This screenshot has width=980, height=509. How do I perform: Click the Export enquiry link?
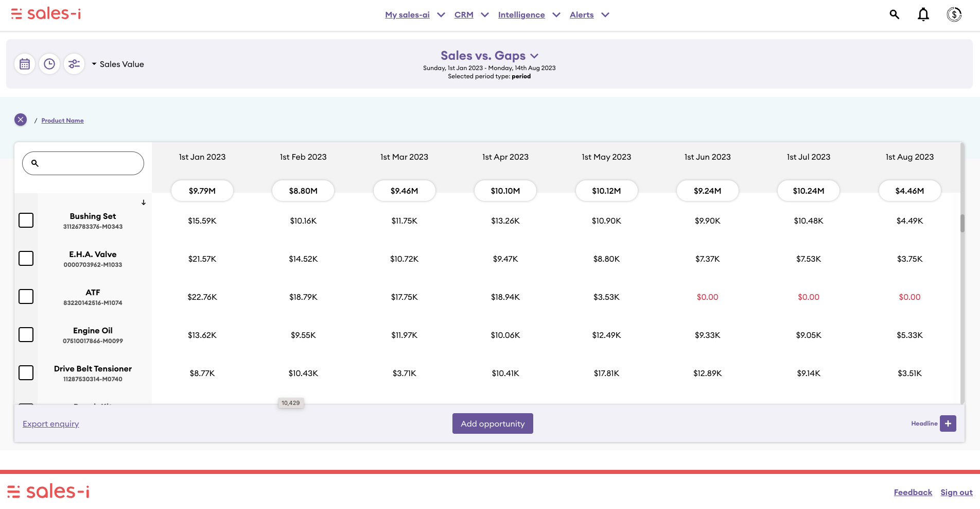click(51, 424)
